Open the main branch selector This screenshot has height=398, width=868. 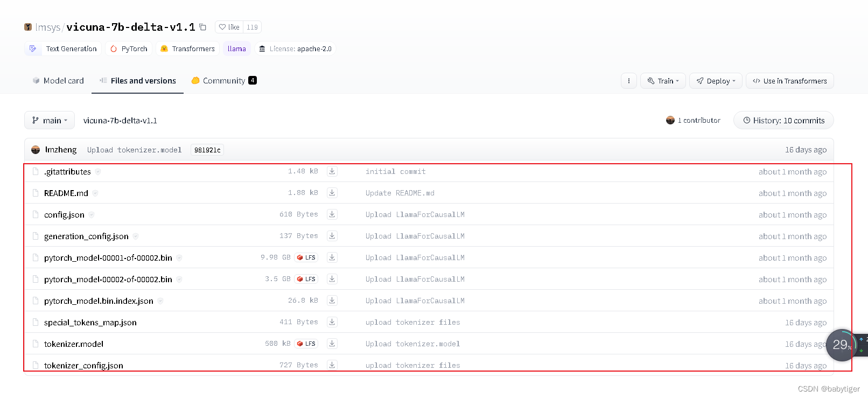(x=50, y=121)
